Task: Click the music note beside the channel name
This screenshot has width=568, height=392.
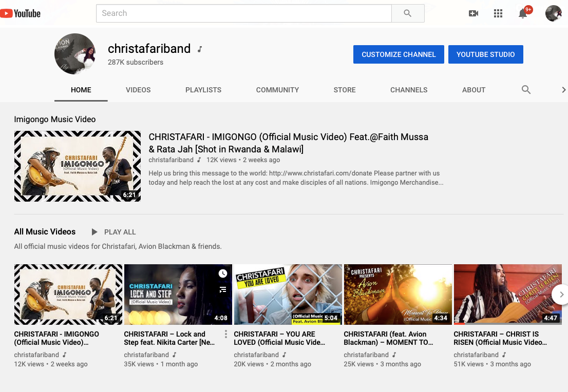Action: 200,49
